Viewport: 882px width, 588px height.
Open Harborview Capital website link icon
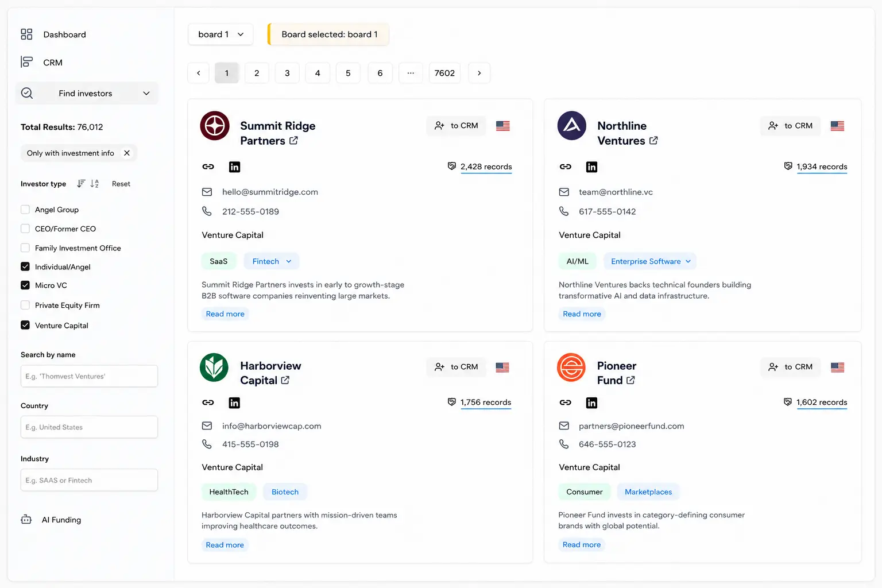[208, 403]
